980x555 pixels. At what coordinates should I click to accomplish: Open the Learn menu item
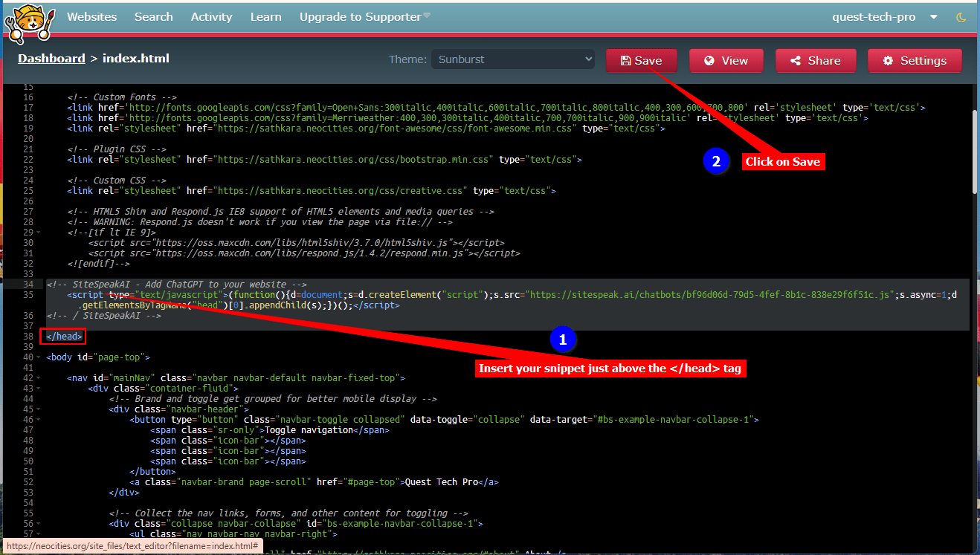[265, 17]
